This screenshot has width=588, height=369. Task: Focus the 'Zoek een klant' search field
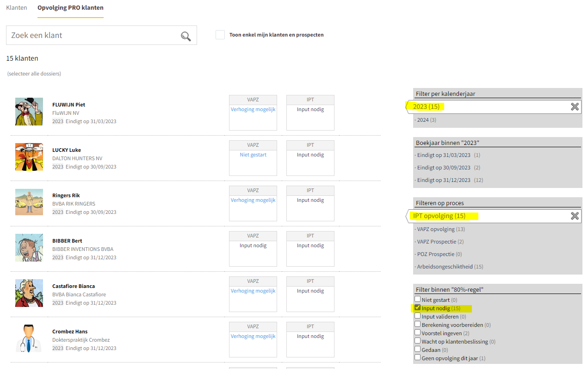(93, 36)
